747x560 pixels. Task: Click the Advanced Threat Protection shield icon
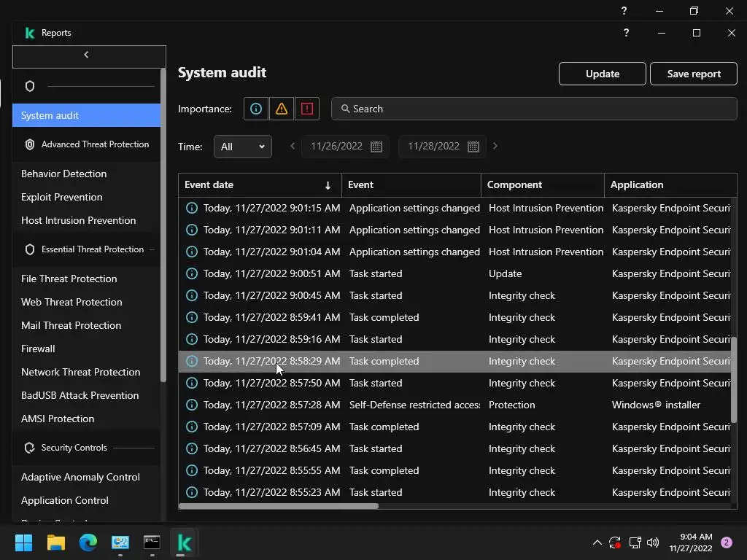click(x=29, y=144)
